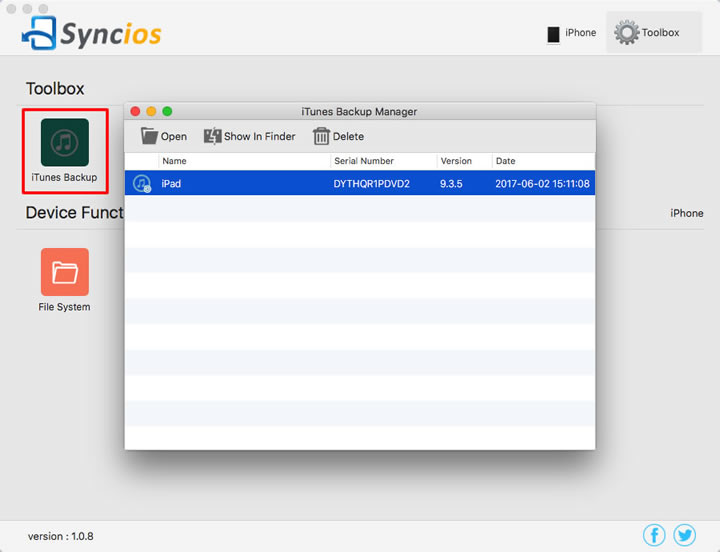Select the iPad backup name
This screenshot has width=720, height=552.
(171, 184)
